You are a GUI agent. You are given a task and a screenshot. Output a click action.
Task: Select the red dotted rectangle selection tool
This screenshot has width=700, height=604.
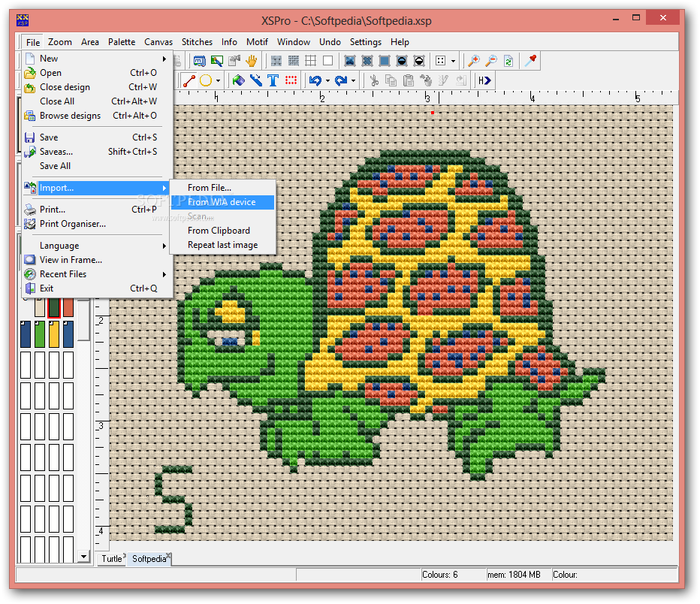click(291, 81)
